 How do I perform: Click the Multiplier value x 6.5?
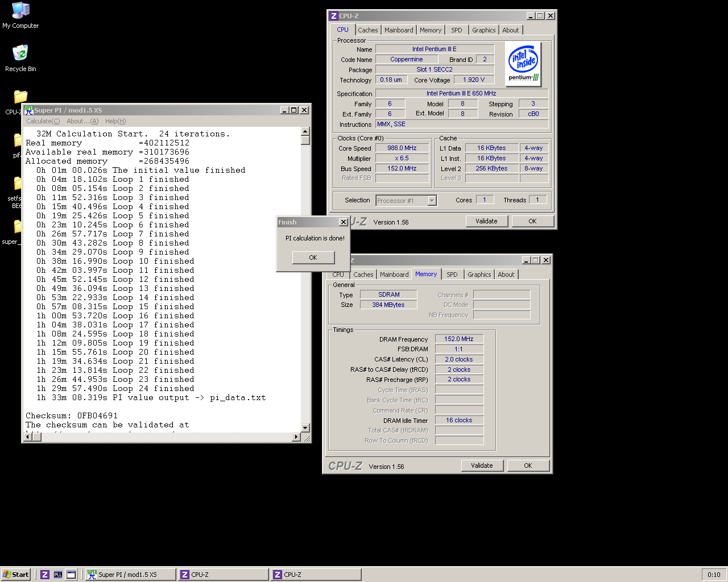[402, 158]
